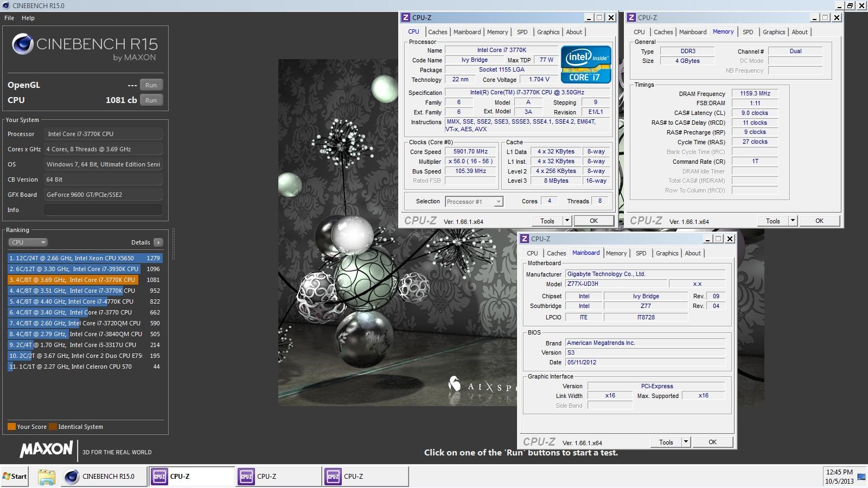Click the Processor field in Your System
Screen dimensions: 868x488
click(x=103, y=134)
